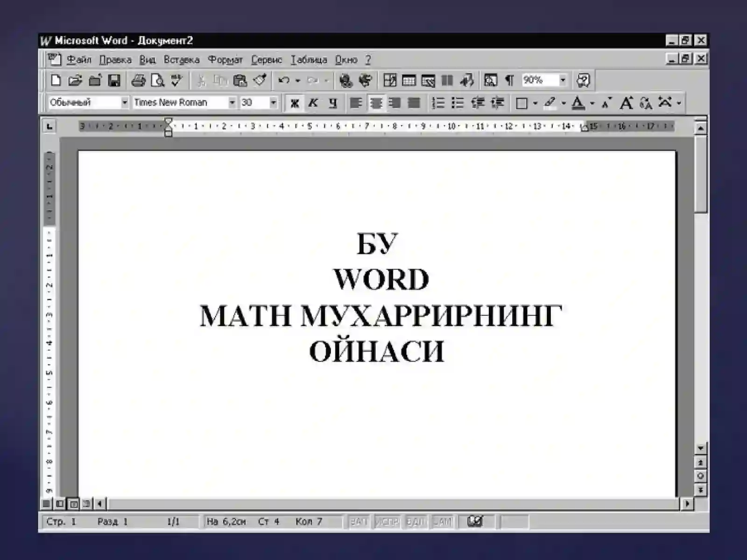Insert hyperlink globe icon
The image size is (747, 560).
point(346,80)
